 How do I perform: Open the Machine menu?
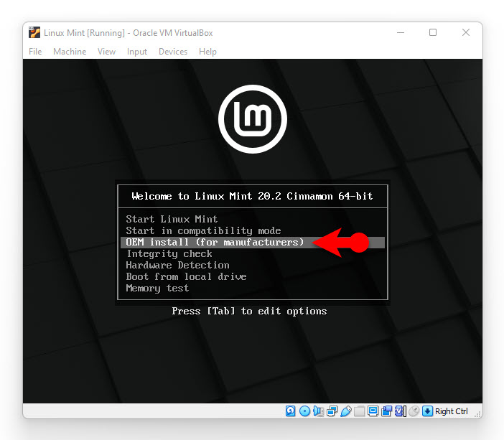pyautogui.click(x=70, y=52)
